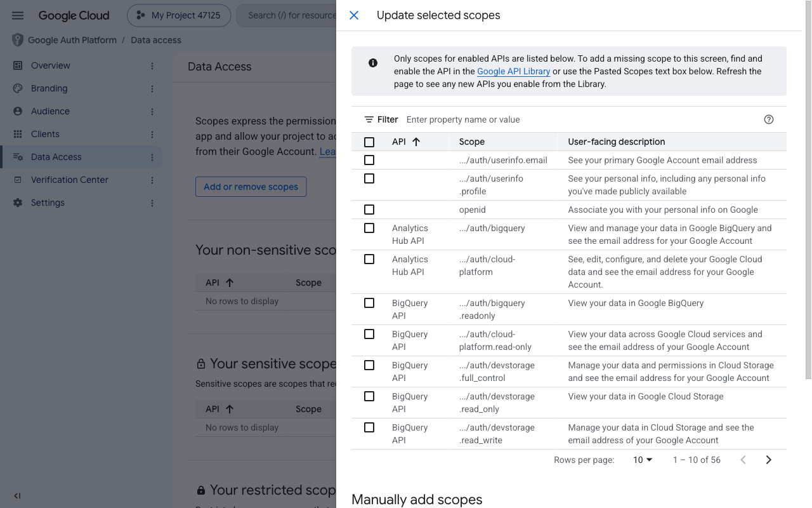Check the bigquery.readonly scope

pyautogui.click(x=369, y=303)
